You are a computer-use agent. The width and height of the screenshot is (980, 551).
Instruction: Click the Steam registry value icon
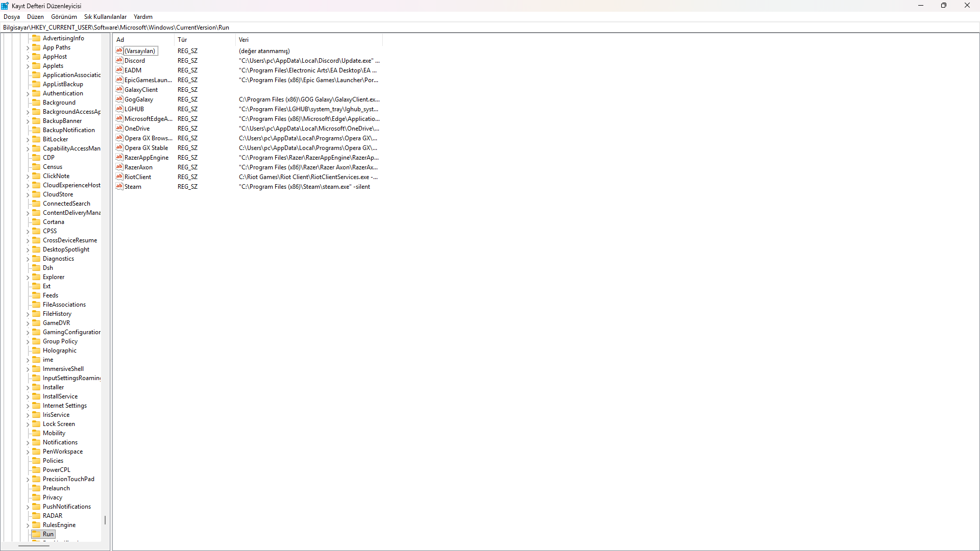119,186
